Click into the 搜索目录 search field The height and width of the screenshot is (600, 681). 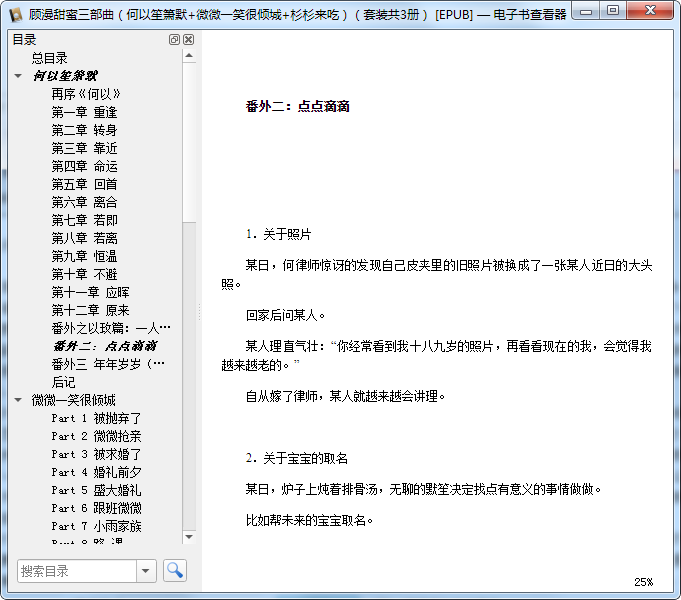pyautogui.click(x=77, y=570)
